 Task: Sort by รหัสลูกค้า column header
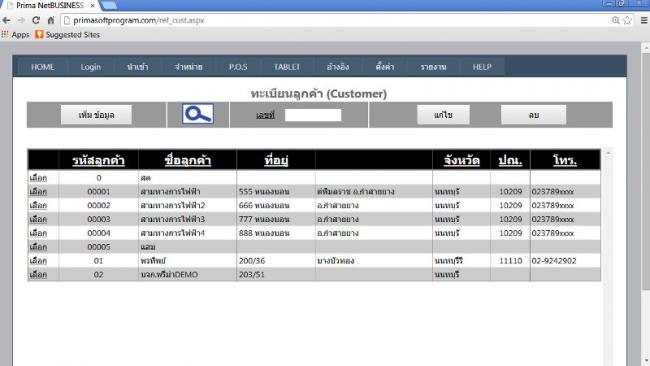point(99,160)
